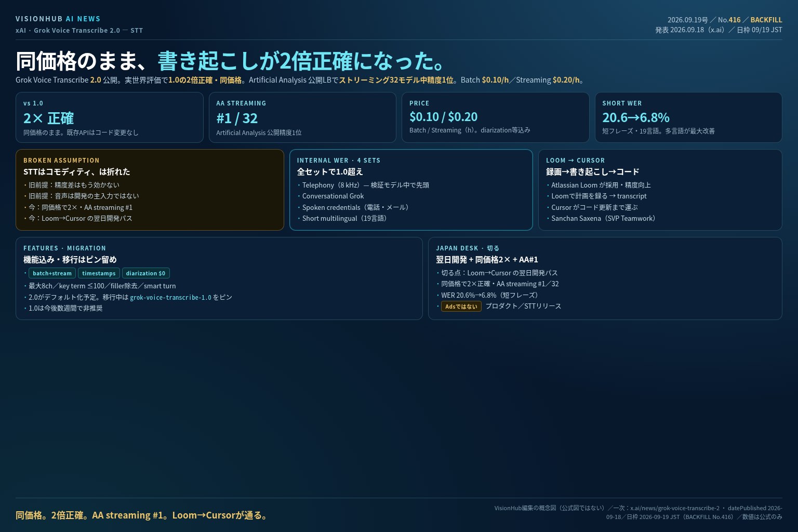Click the 'Artificial Analysis 公開精度1位' caption
Viewport: 798px width, 532px height.
click(x=259, y=132)
